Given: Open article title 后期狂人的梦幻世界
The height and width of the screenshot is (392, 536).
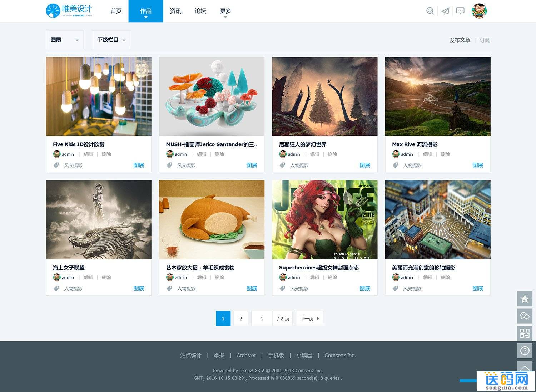Looking at the screenshot, I should click(303, 144).
